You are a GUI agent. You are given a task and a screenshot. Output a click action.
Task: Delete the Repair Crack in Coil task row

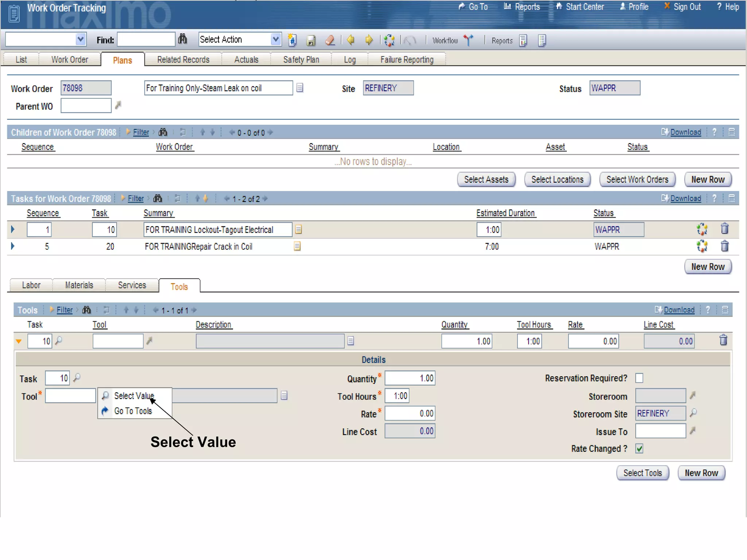pyautogui.click(x=724, y=246)
